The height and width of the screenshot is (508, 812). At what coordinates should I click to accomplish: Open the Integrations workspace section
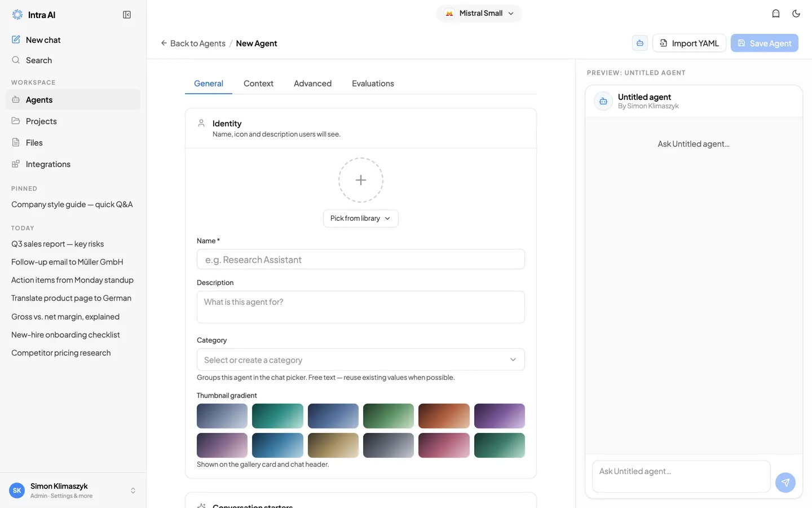pyautogui.click(x=73, y=164)
